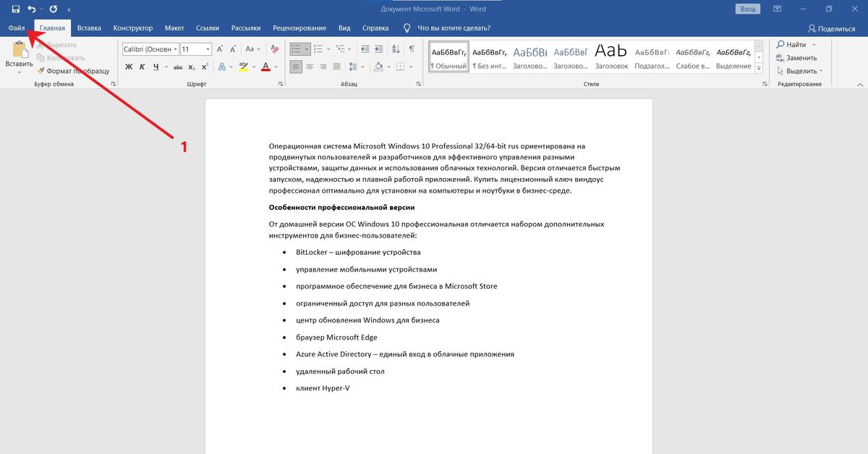Viewport: 868px width, 454px height.
Task: Toggle underline Ч formatting
Action: click(x=156, y=67)
